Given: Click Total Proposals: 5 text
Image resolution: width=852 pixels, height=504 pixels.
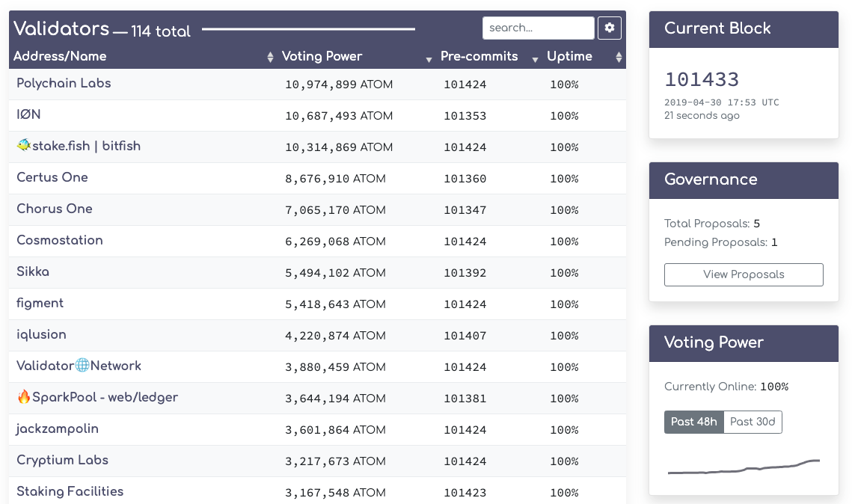Looking at the screenshot, I should coord(712,224).
